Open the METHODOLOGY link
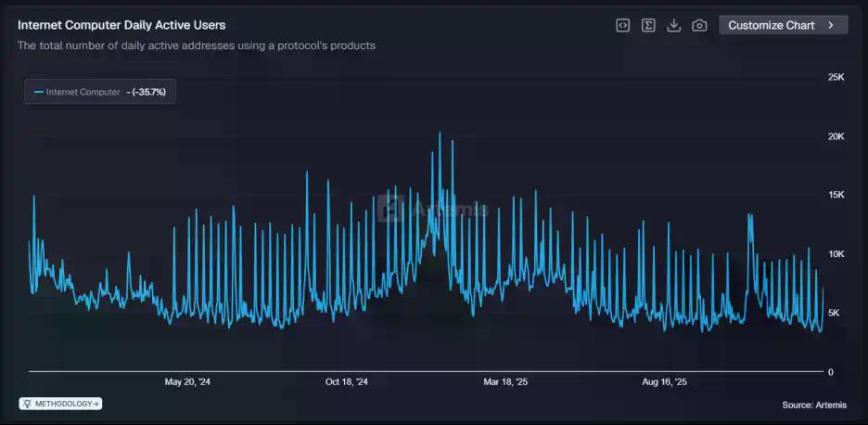Screen dimensions: 868x425 pyautogui.click(x=65, y=404)
